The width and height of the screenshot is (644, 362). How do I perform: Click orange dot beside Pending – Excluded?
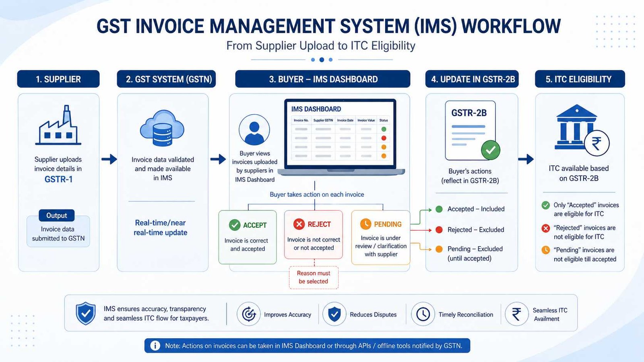[x=439, y=249]
